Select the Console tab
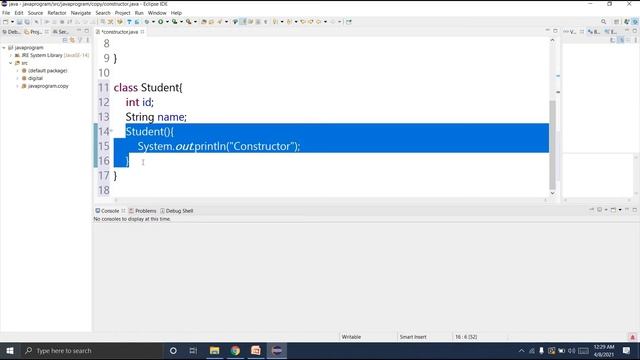The height and width of the screenshot is (360, 640). [x=107, y=211]
